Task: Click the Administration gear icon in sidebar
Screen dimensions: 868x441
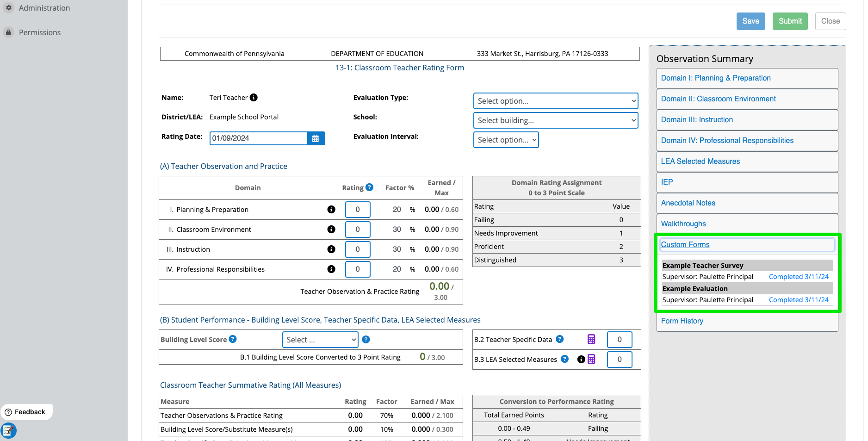Action: (8, 8)
